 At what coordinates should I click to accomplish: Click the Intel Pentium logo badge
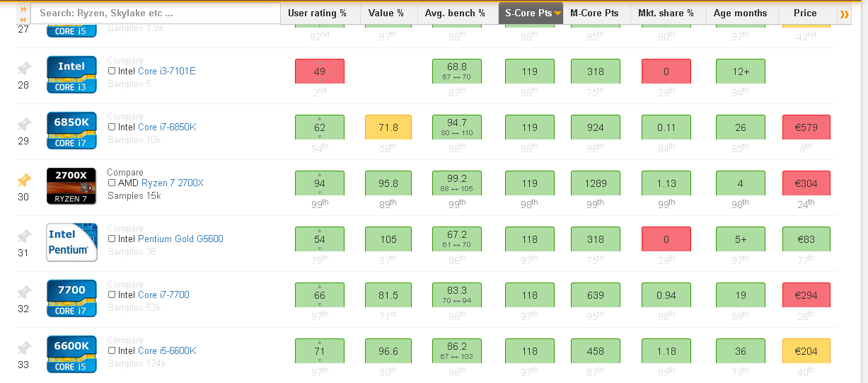coord(71,242)
